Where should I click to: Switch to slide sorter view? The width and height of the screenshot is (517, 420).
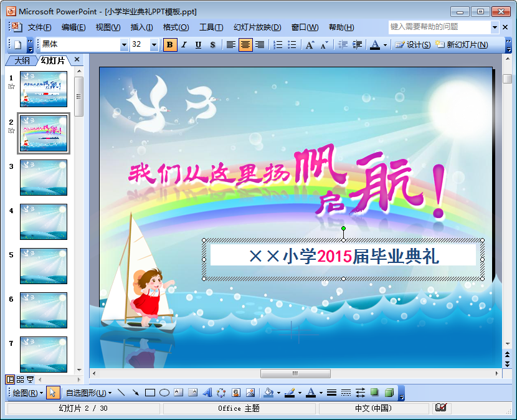click(20, 379)
